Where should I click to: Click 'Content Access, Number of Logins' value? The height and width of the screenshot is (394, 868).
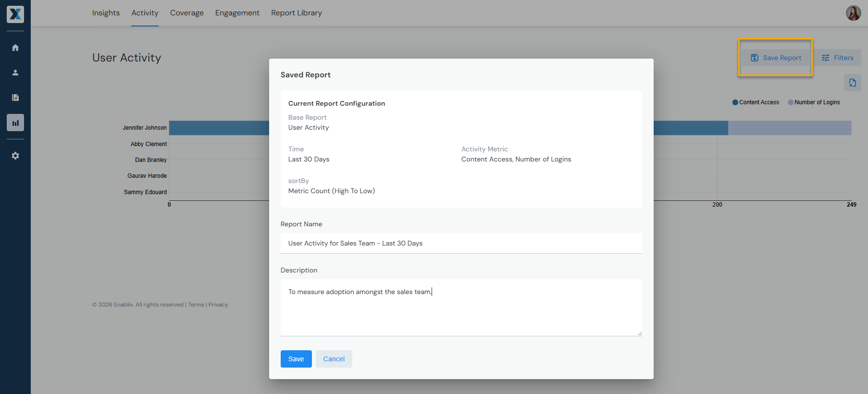coord(516,160)
